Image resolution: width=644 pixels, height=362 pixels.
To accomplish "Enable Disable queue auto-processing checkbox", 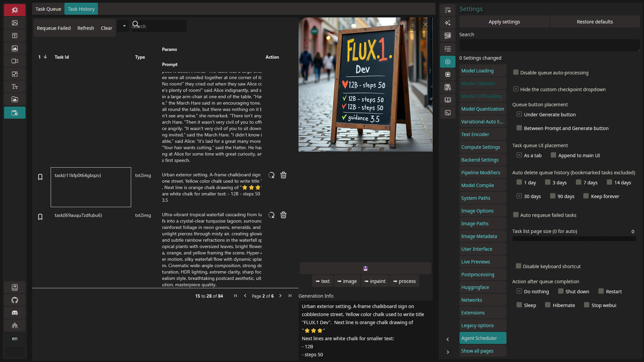I will [x=516, y=72].
